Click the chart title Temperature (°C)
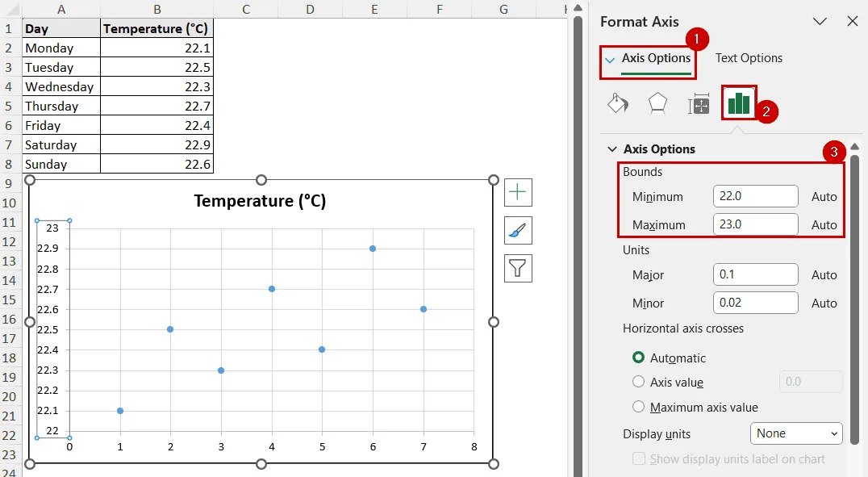868x477 pixels. (261, 200)
